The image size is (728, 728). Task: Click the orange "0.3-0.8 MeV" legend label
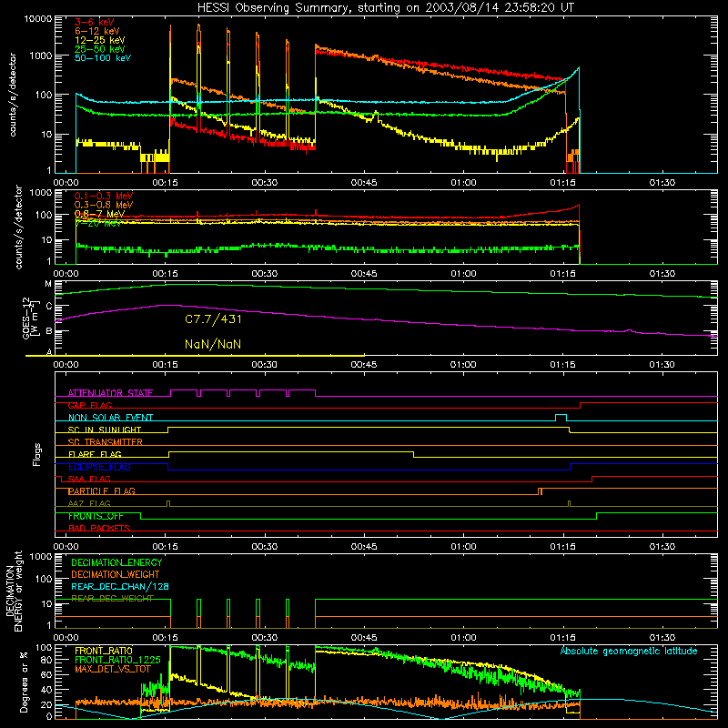tap(104, 205)
